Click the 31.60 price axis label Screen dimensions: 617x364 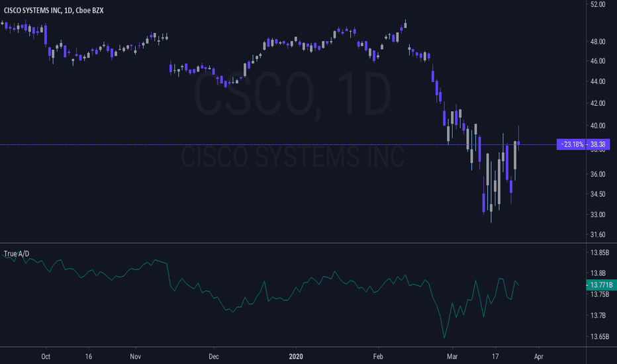tap(598, 234)
